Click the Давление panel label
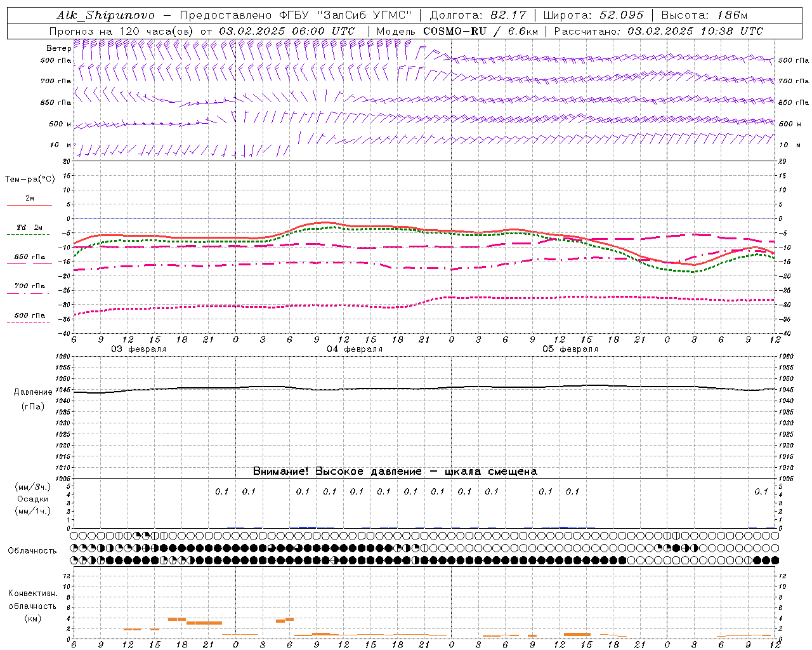812x650 pixels. [x=33, y=392]
